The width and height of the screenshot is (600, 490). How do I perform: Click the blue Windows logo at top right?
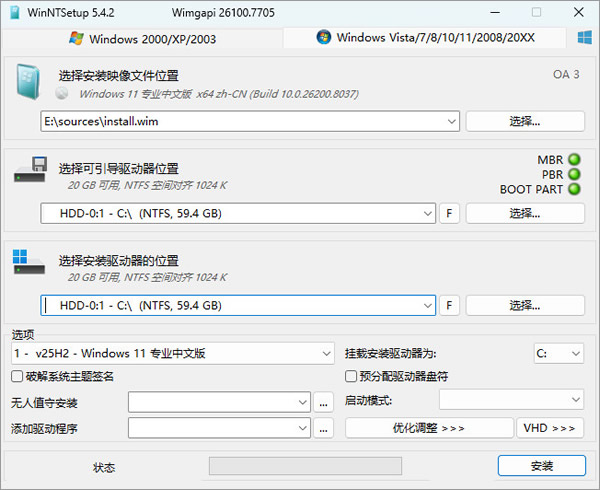click(x=584, y=38)
